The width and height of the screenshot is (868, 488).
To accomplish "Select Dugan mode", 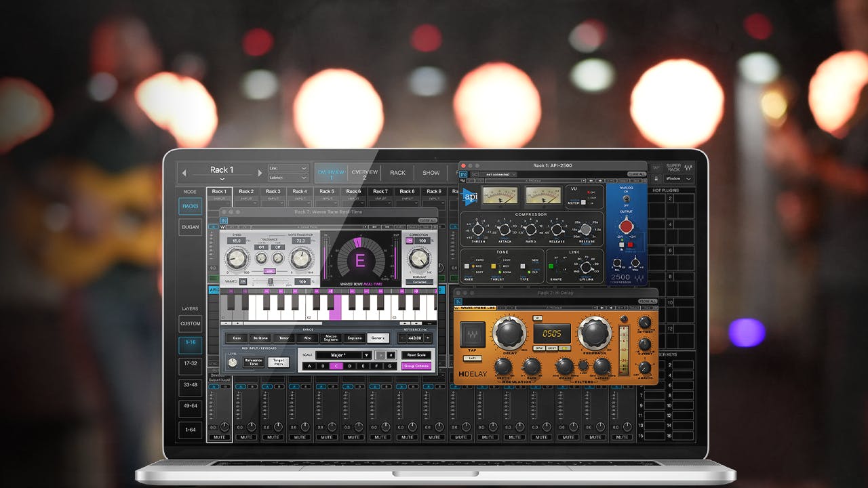I will click(190, 227).
